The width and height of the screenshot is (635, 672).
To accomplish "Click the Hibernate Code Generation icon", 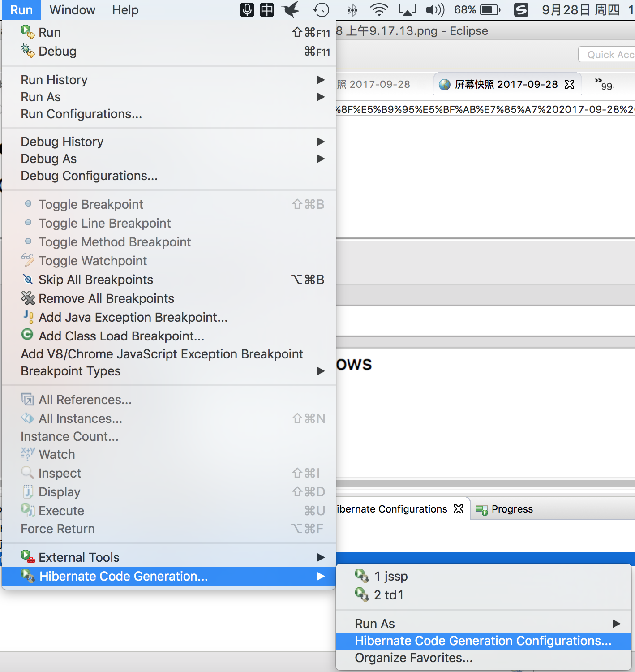I will (28, 576).
